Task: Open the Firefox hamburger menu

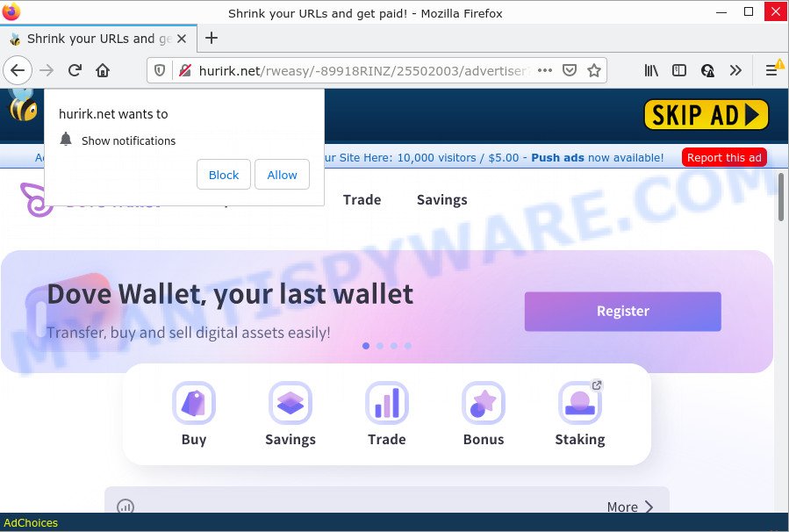Action: pos(771,70)
